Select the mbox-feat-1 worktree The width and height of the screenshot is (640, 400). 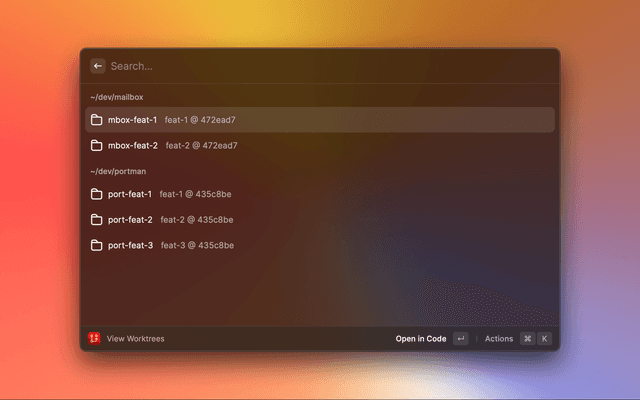[x=132, y=120]
